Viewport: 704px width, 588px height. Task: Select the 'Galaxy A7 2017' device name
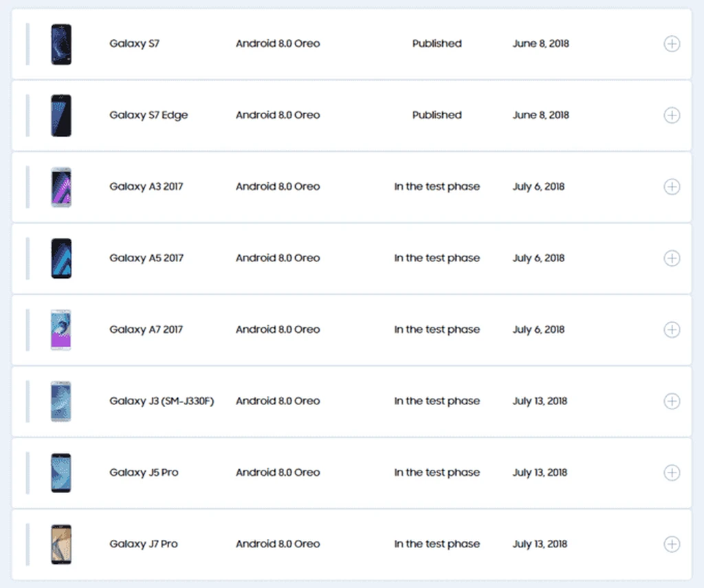pyautogui.click(x=146, y=329)
